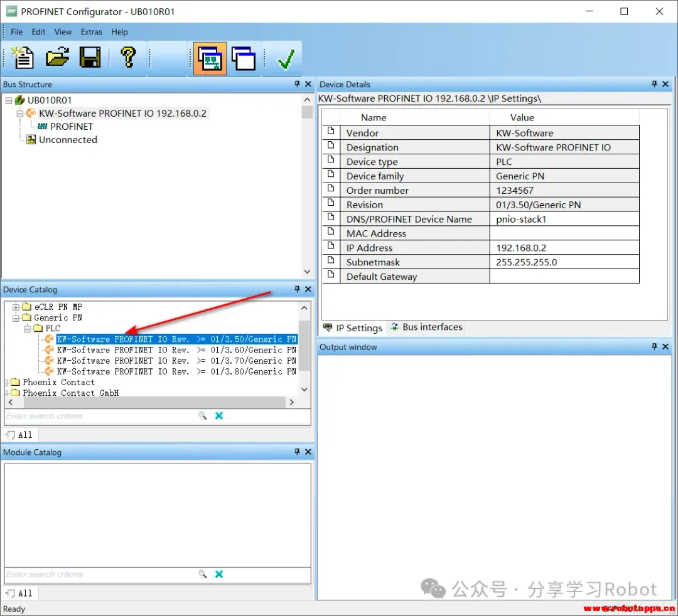
Task: Close the Output window panel
Action: click(665, 346)
